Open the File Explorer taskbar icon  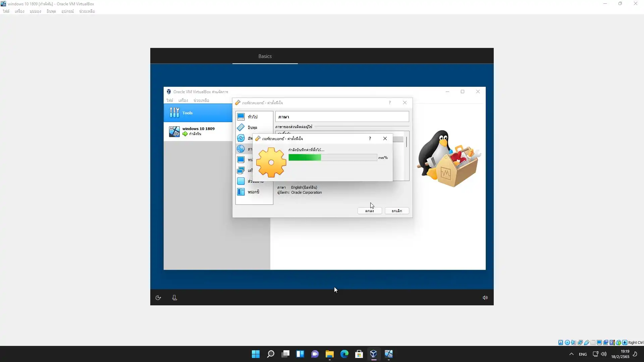click(x=329, y=354)
